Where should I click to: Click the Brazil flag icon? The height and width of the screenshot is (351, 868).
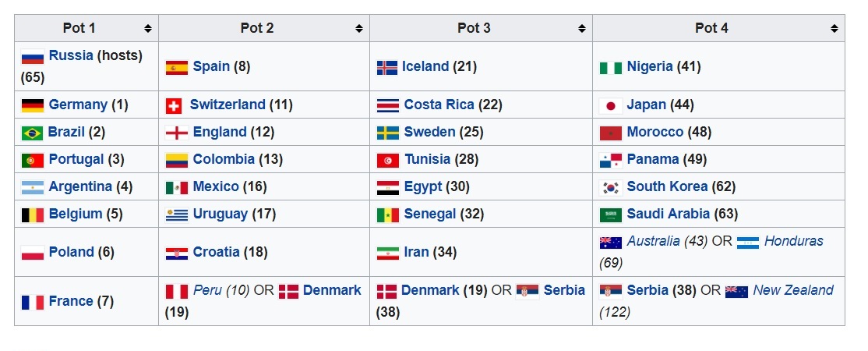point(32,133)
